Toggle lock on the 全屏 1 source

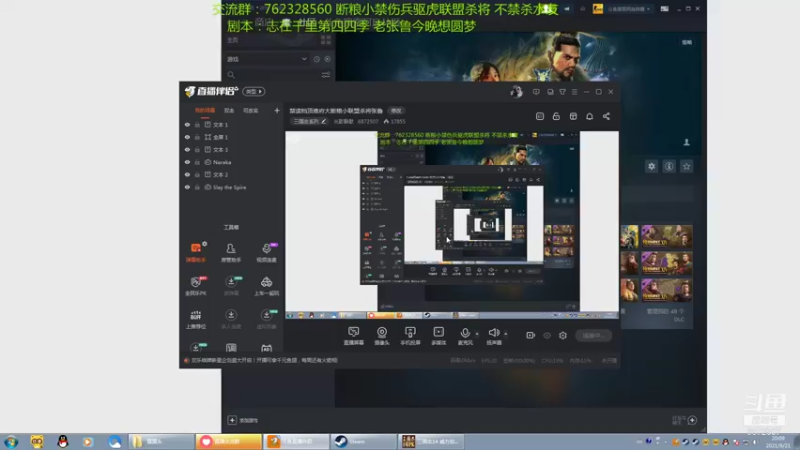[197, 137]
